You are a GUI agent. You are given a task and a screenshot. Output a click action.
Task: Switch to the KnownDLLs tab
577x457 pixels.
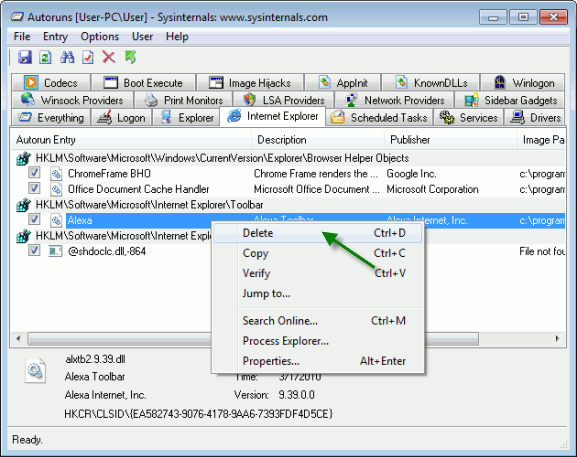point(431,82)
